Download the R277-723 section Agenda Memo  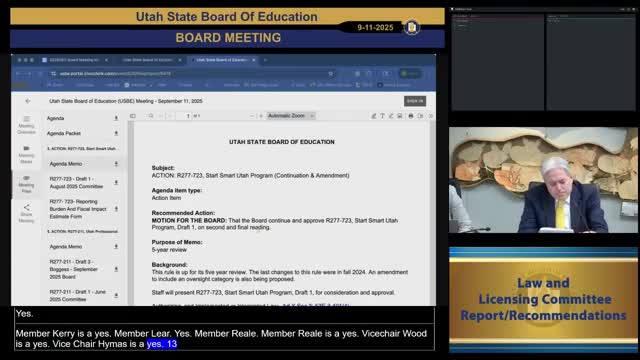click(x=116, y=164)
